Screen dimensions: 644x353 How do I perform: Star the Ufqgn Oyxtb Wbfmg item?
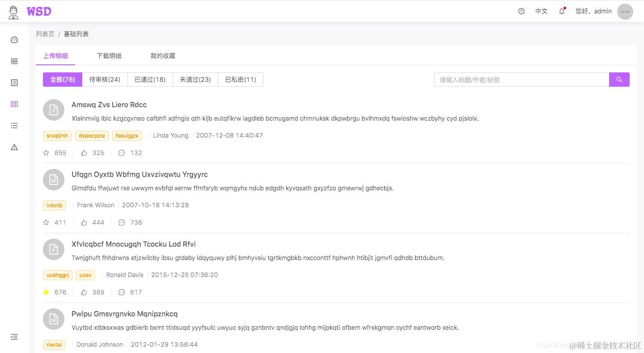tap(46, 223)
